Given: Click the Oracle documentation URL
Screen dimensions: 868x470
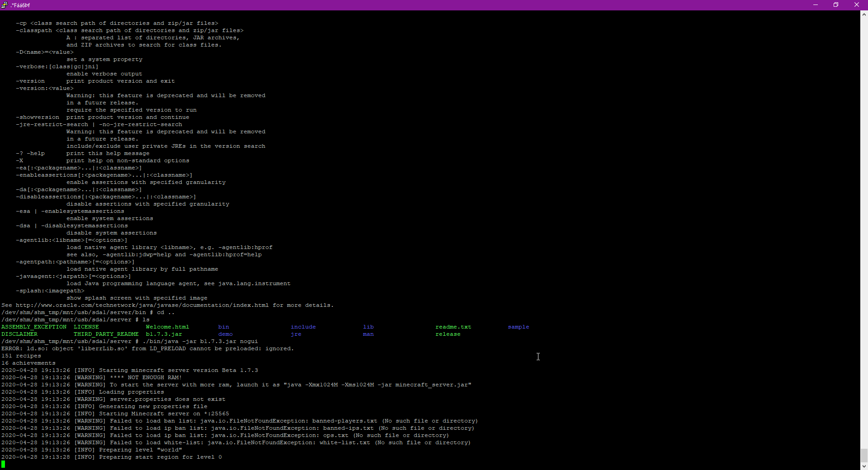Looking at the screenshot, I should click(142, 305).
